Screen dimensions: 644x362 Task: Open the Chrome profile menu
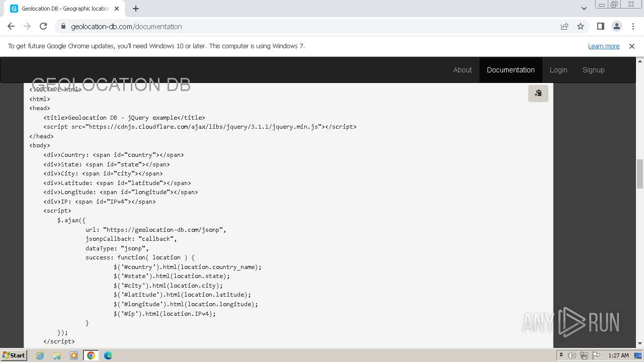616,27
